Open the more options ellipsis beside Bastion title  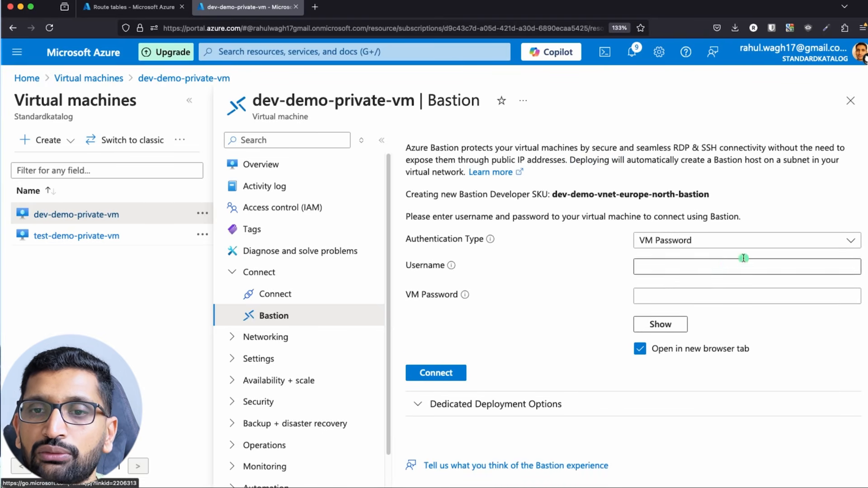tap(523, 101)
